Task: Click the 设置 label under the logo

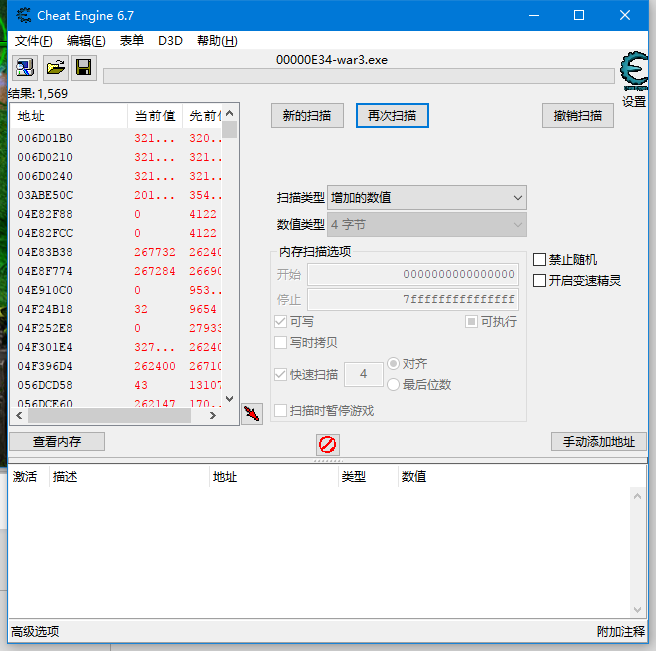Action: tap(634, 101)
